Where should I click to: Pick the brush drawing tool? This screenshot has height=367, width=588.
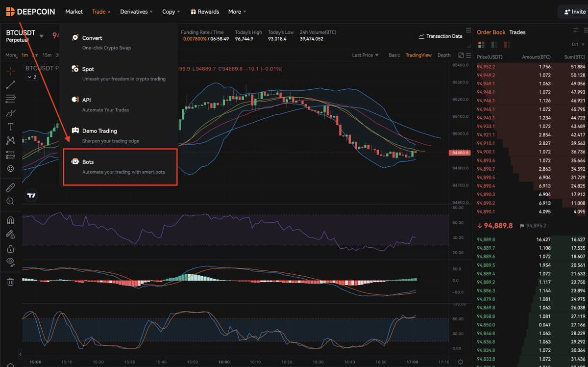coord(10,112)
